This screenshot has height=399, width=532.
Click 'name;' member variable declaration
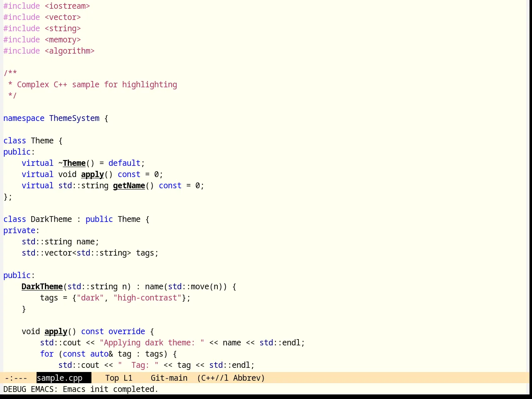click(x=88, y=241)
